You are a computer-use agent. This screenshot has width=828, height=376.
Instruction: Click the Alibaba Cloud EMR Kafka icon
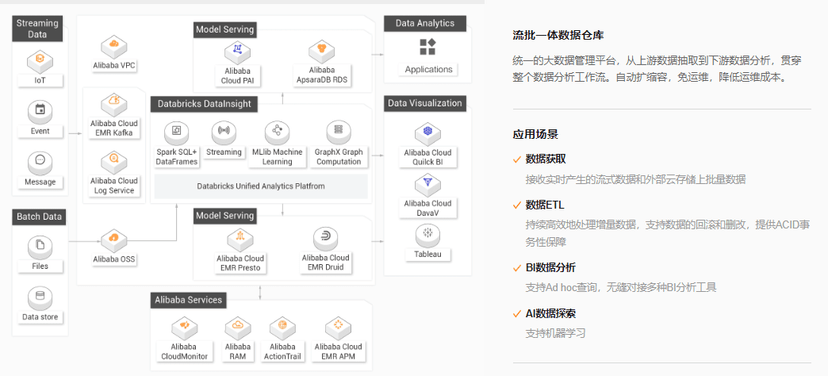tap(114, 104)
